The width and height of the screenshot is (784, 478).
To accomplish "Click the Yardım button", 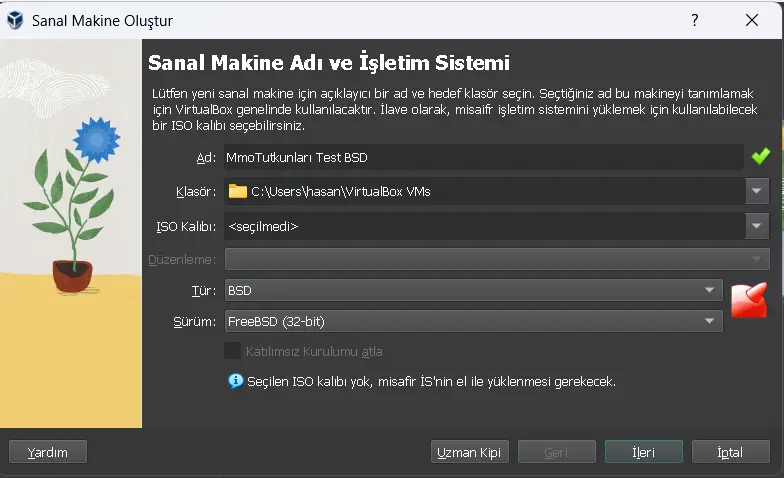I will [x=48, y=452].
